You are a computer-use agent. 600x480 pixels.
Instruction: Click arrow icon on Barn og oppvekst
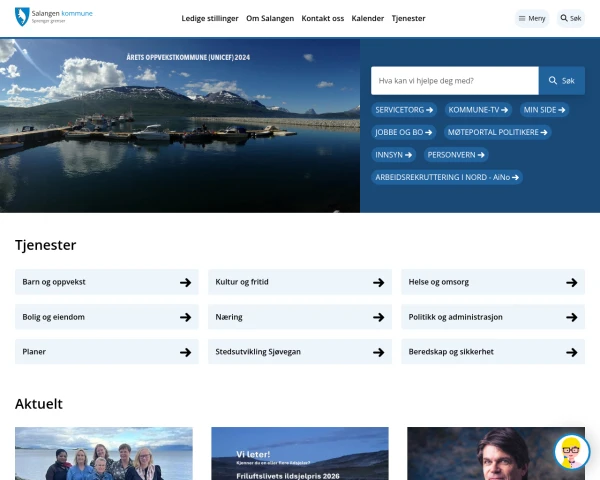pyautogui.click(x=186, y=282)
